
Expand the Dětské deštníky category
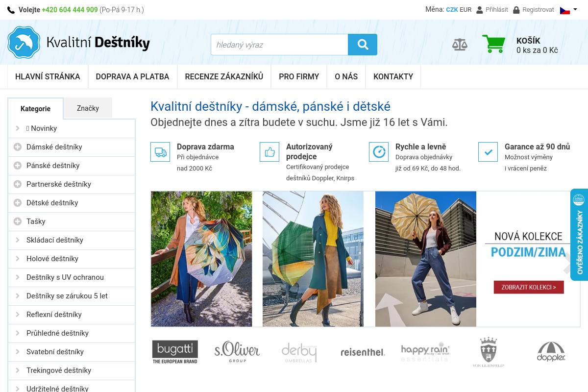[18, 203]
